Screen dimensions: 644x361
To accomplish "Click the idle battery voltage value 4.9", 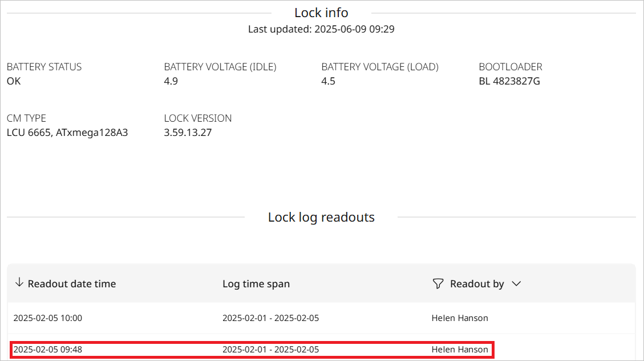I will coord(171,81).
